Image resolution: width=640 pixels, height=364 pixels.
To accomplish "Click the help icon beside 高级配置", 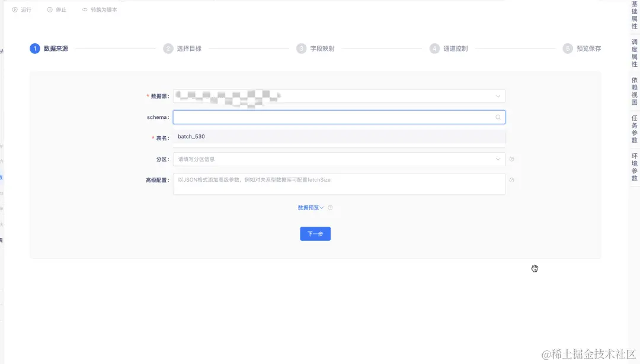I will pyautogui.click(x=511, y=180).
